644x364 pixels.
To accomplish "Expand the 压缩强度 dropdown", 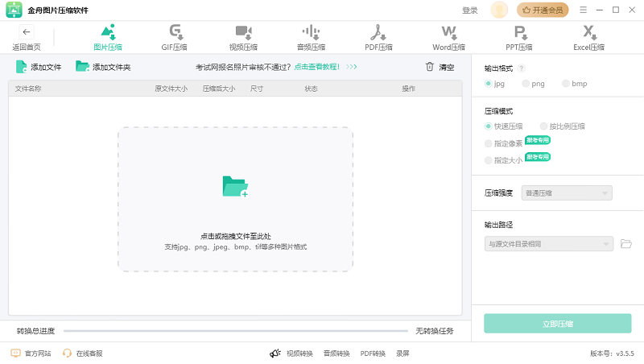I will [x=568, y=192].
